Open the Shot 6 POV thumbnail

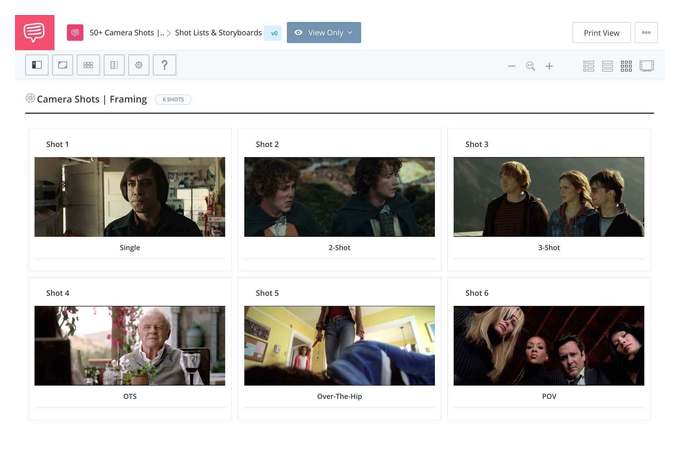click(x=549, y=346)
